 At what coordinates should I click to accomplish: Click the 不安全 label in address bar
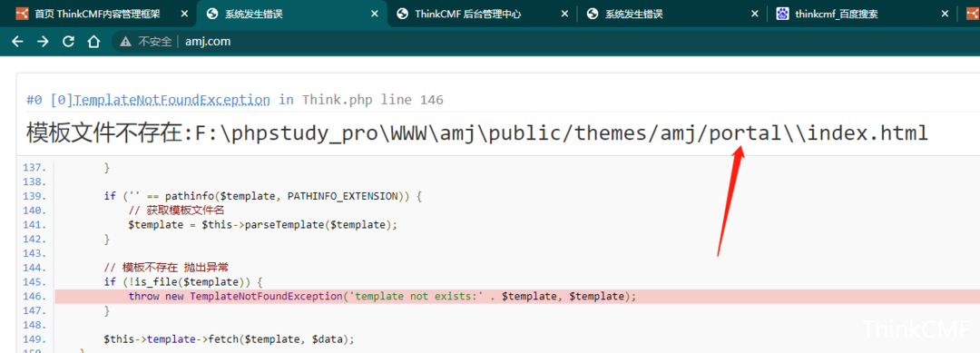154,42
